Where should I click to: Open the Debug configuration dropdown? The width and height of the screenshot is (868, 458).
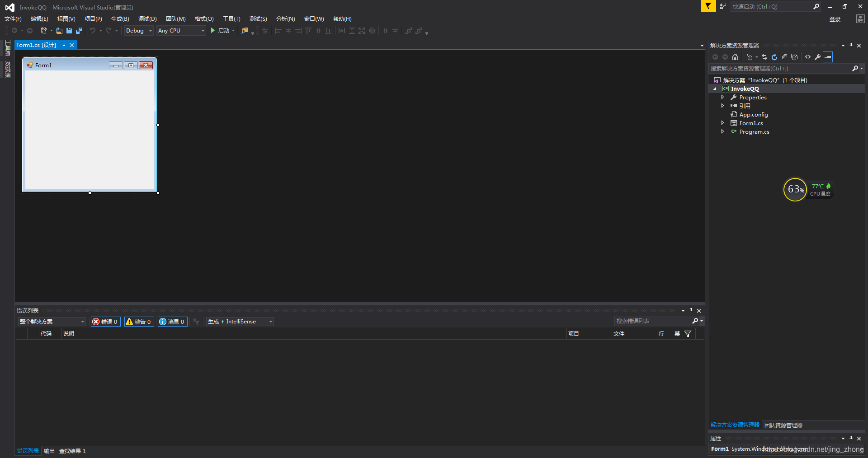coord(139,31)
